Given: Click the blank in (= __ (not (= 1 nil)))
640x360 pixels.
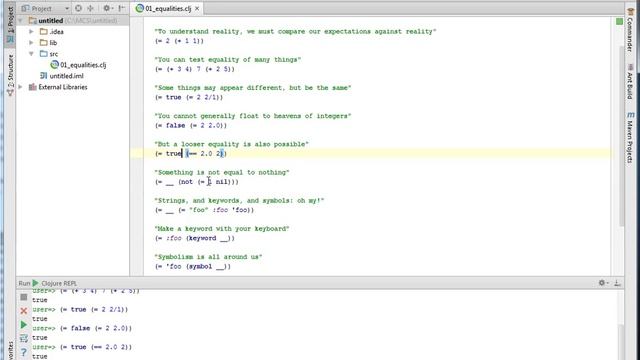Looking at the screenshot, I should point(170,182).
